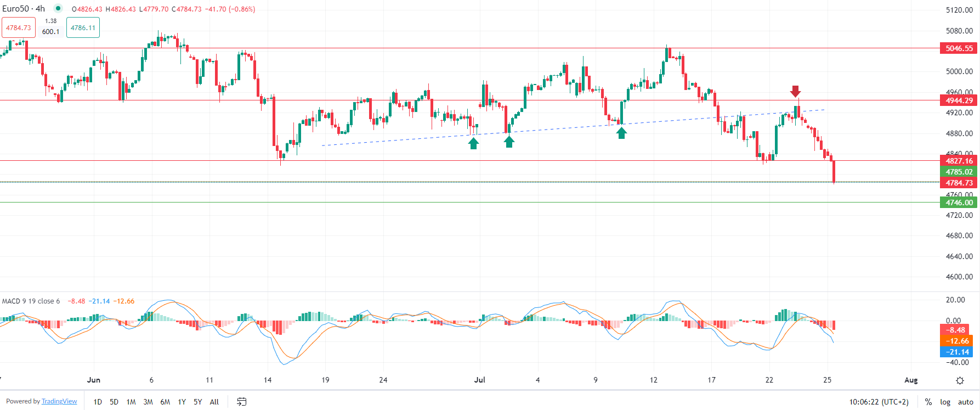Select the 1D time range
Image resolution: width=980 pixels, height=410 pixels.
click(x=98, y=402)
